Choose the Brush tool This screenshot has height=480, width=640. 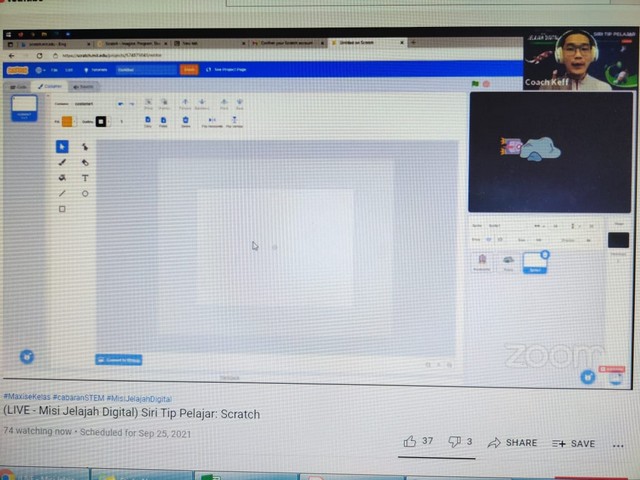tap(62, 162)
